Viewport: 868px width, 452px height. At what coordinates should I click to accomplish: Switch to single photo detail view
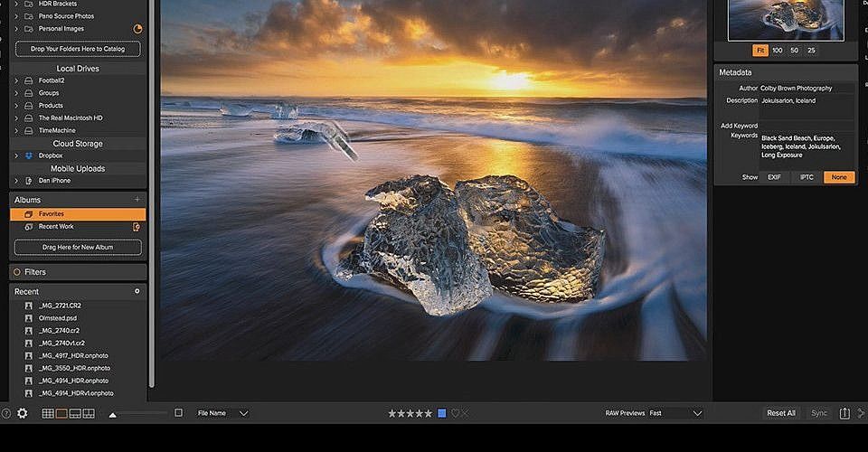pos(61,413)
